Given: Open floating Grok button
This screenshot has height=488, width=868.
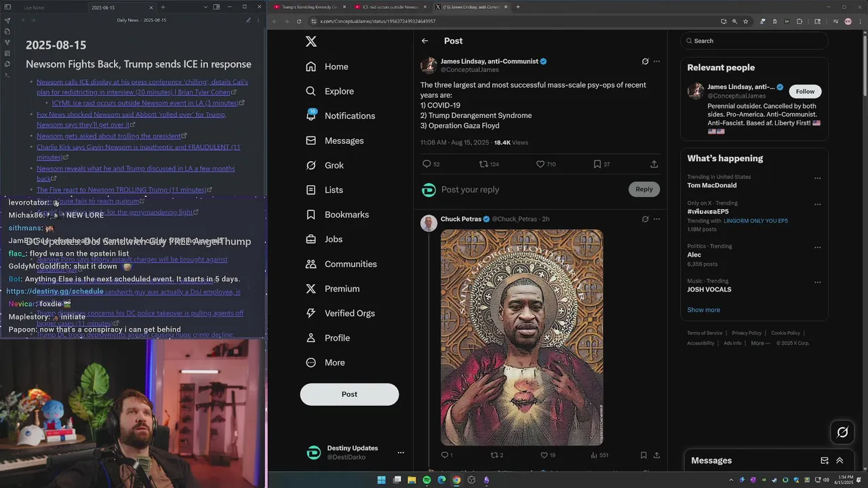Looking at the screenshot, I should (842, 432).
